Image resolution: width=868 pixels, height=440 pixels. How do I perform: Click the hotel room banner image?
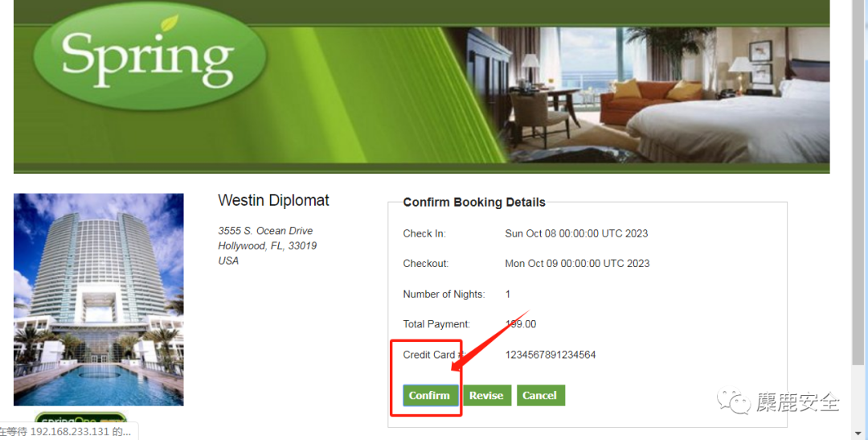pyautogui.click(x=642, y=94)
